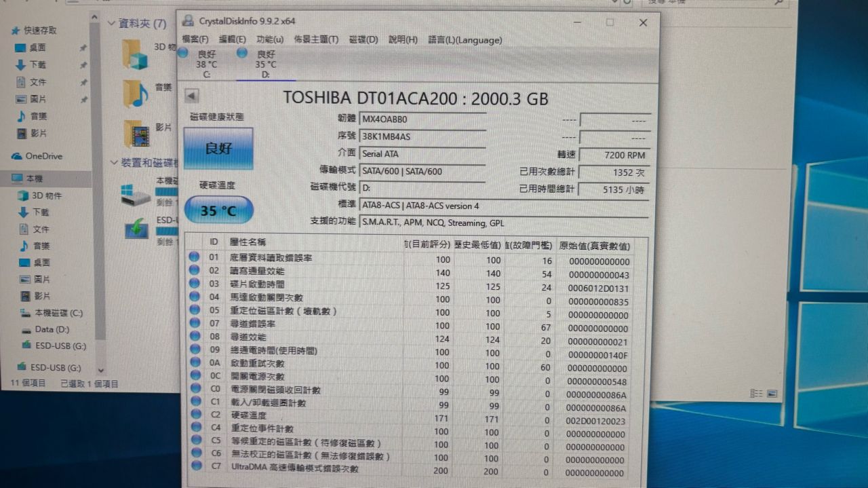Click the status orb for attribute C0
This screenshot has width=868, height=488.
click(195, 389)
